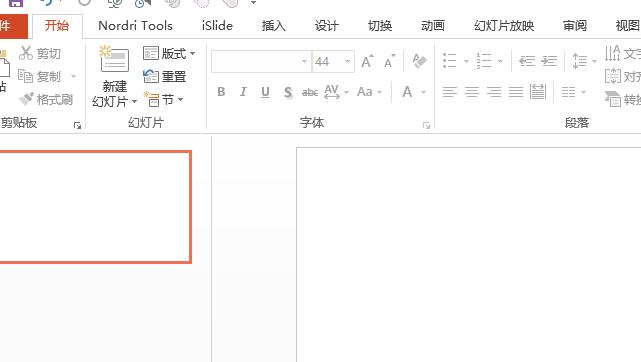Viewport: 641px width, 362px height.
Task: Open the iSlide tab
Action: coord(217,26)
